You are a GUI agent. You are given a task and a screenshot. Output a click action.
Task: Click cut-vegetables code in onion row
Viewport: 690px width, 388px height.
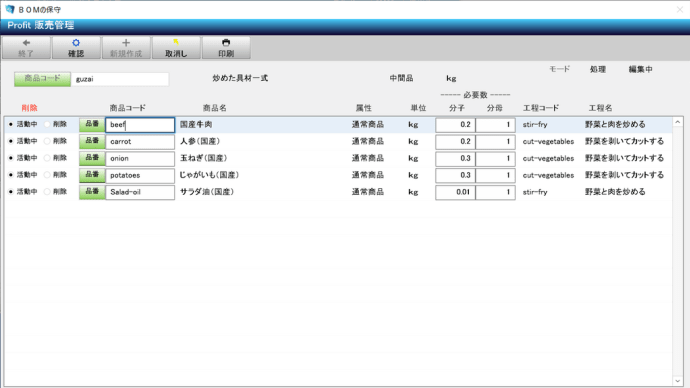click(x=548, y=158)
